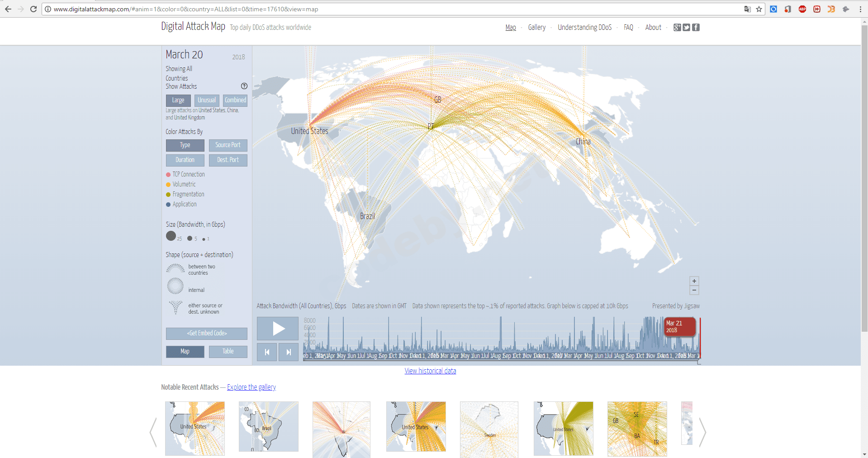
Task: Open the GB SE BA TR gallery thumbnail
Action: (x=637, y=429)
